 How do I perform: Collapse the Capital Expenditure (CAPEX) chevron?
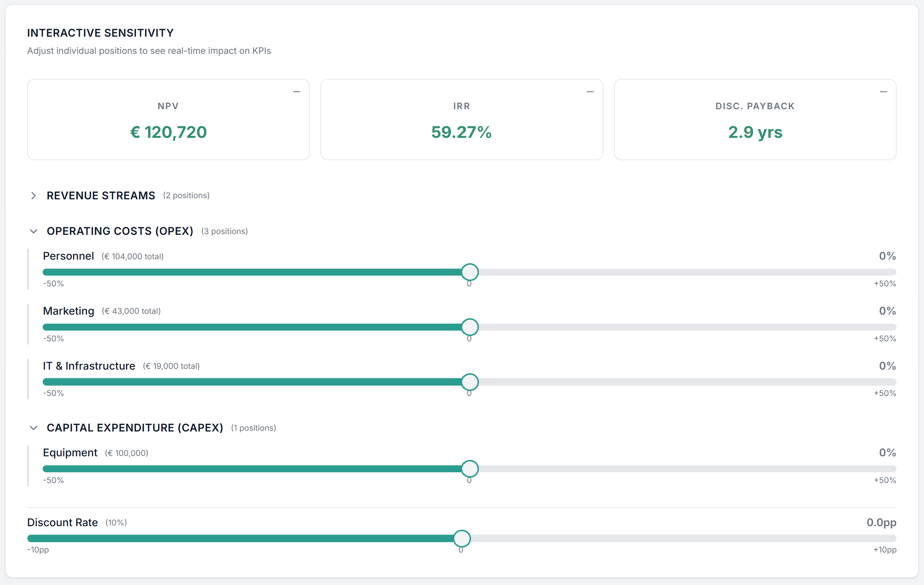(33, 428)
